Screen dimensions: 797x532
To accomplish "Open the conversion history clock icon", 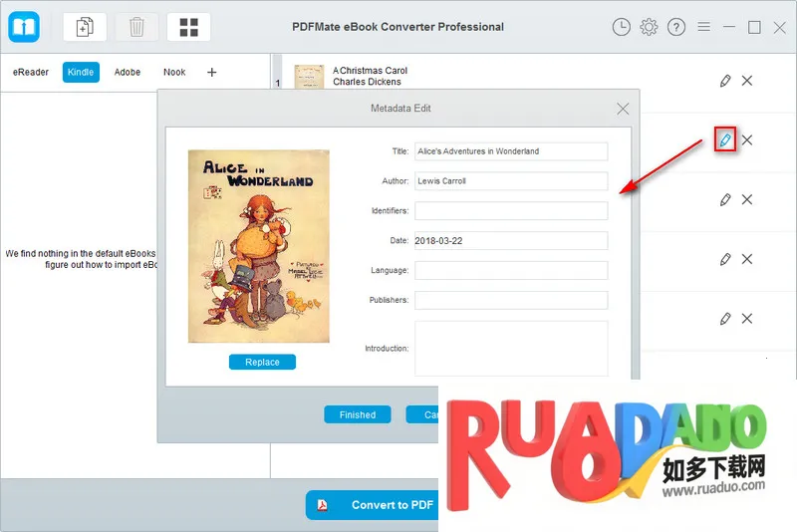I will point(622,27).
